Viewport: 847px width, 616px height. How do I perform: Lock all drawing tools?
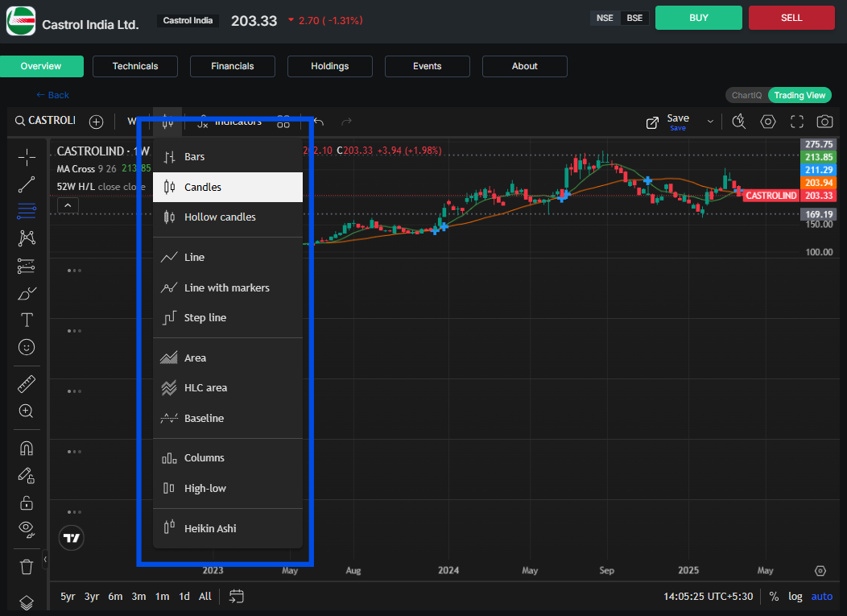[x=27, y=502]
